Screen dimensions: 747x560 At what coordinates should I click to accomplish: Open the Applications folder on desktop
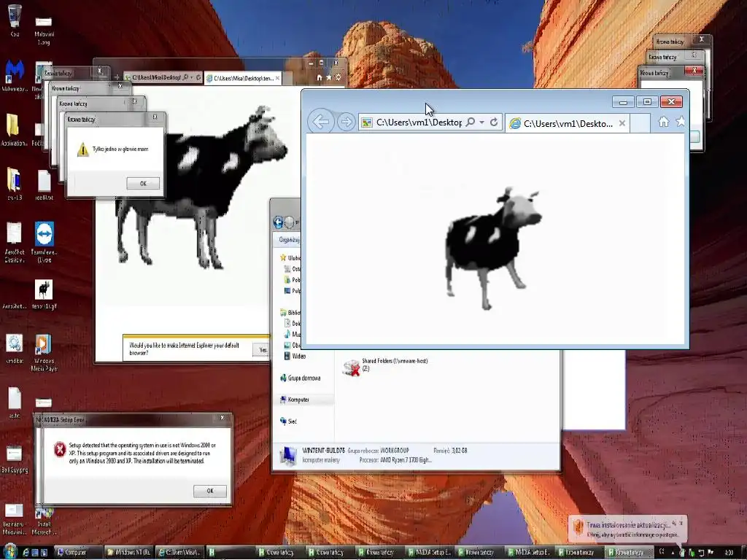[13, 130]
